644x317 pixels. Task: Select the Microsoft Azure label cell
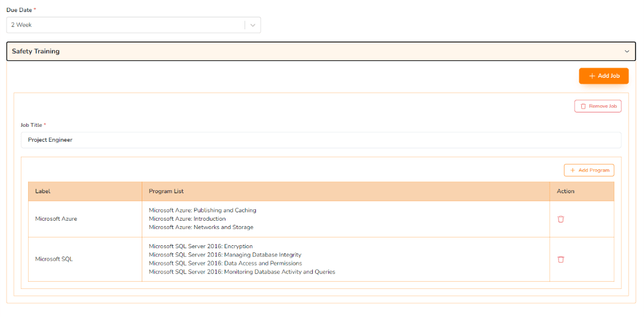click(x=56, y=219)
